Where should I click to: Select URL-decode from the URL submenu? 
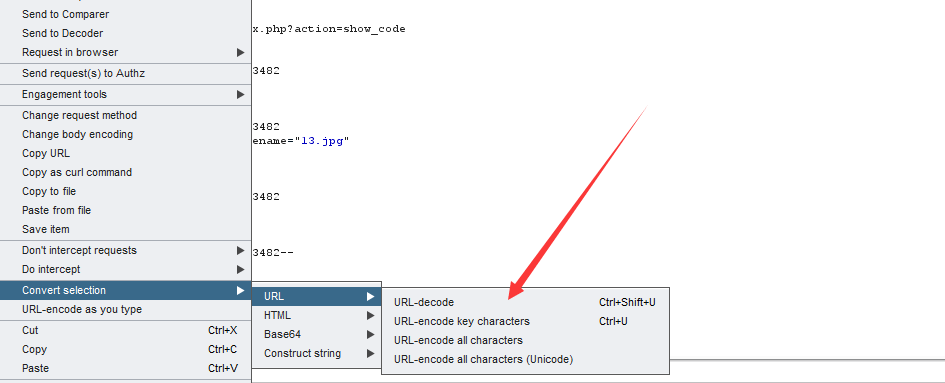525,302
